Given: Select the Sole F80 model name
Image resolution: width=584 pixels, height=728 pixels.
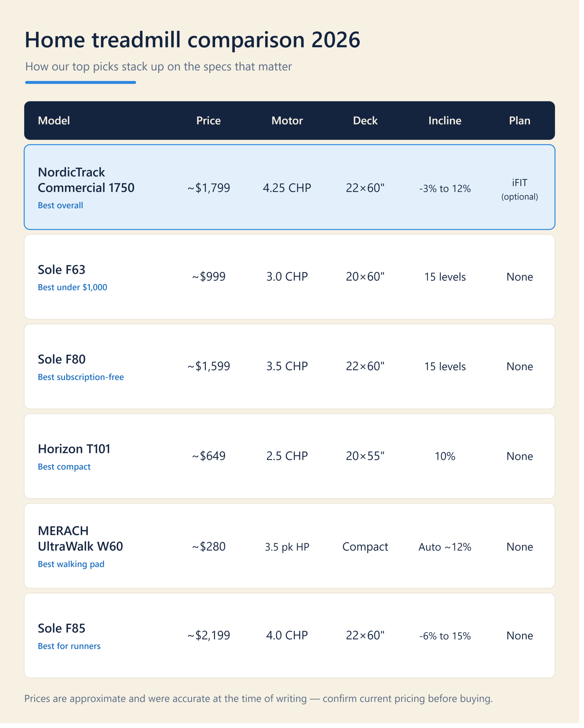Looking at the screenshot, I should pos(62,362).
